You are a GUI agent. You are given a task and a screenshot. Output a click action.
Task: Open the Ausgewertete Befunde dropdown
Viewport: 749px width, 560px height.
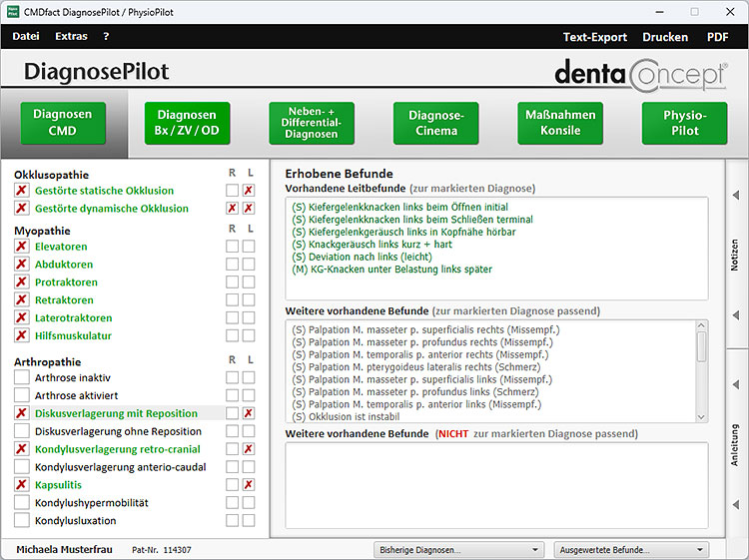(631, 550)
